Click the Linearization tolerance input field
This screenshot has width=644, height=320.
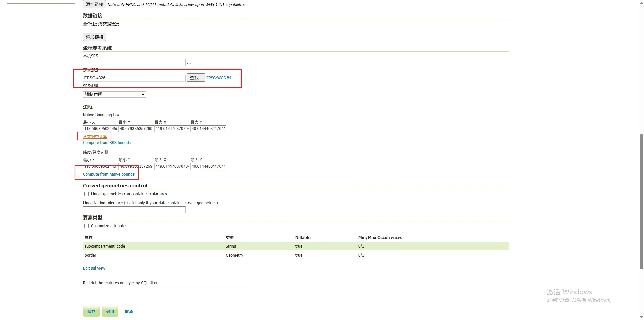(x=134, y=210)
